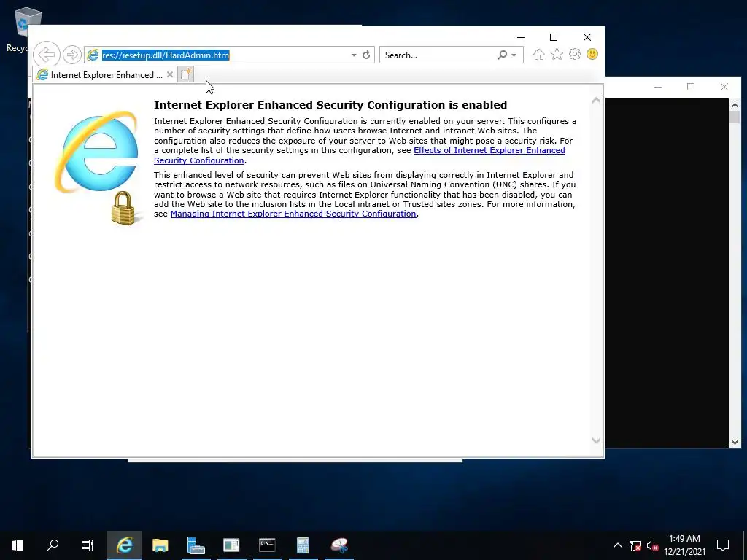Send feedback with the smiley icon

point(592,54)
